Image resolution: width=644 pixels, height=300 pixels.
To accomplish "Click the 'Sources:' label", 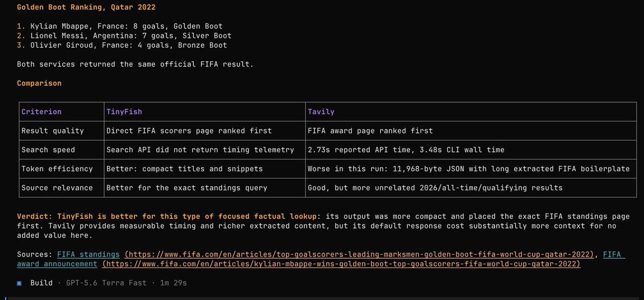I will pos(34,254).
